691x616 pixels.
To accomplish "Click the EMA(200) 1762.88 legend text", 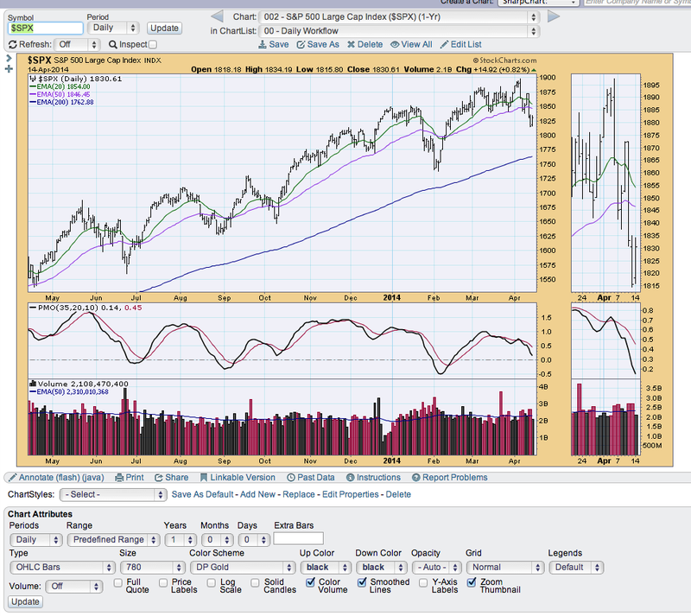I will click(x=61, y=102).
